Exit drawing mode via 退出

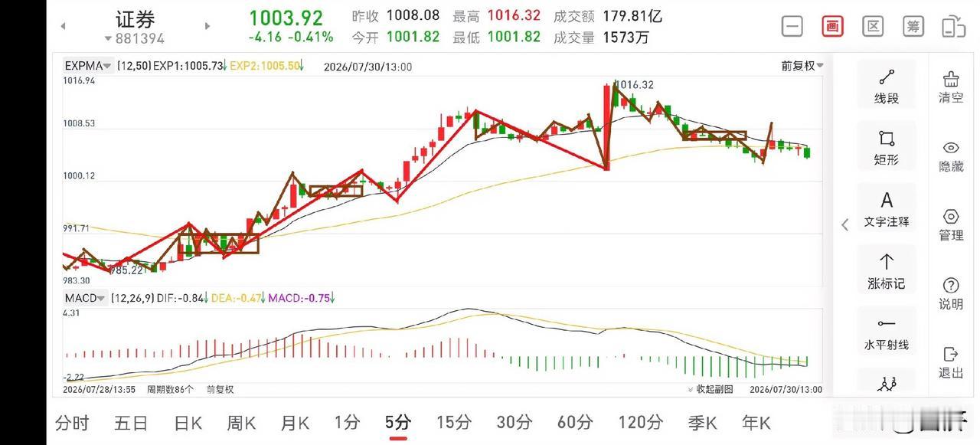951,362
